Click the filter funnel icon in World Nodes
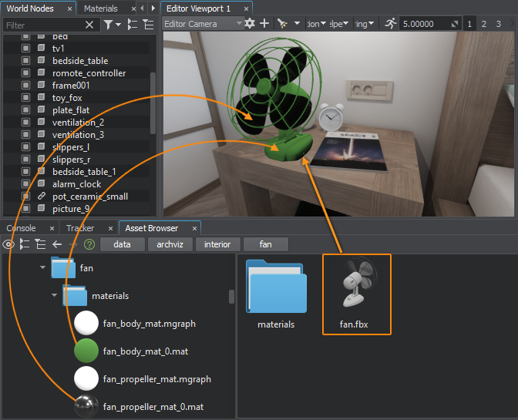This screenshot has height=420, width=518. point(109,25)
